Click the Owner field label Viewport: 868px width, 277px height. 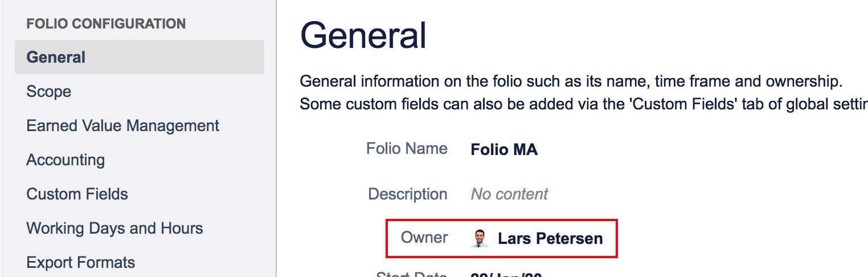coord(424,238)
